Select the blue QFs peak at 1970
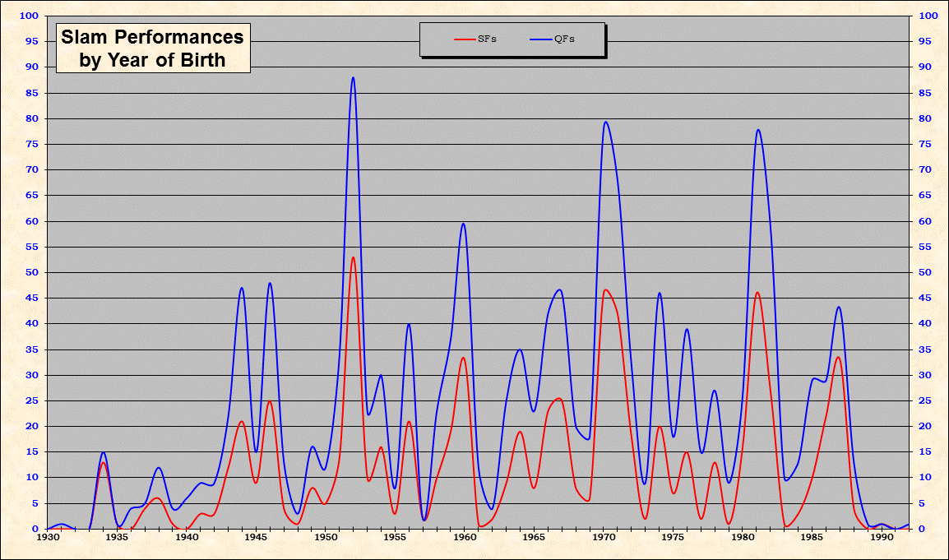Viewport: 949px width, 560px height. coord(605,123)
